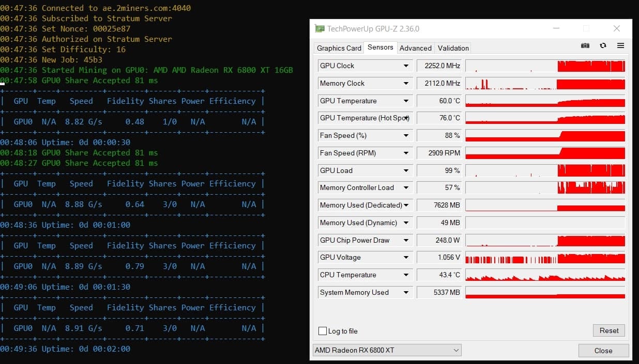Click the terminal speed value 8.82 G/s
This screenshot has height=364, width=639.
pyautogui.click(x=83, y=121)
